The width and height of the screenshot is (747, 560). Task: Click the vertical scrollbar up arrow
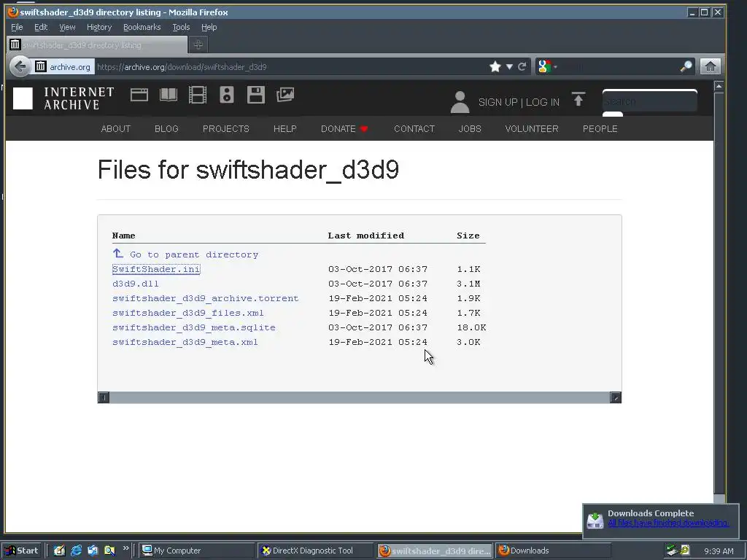pos(719,86)
